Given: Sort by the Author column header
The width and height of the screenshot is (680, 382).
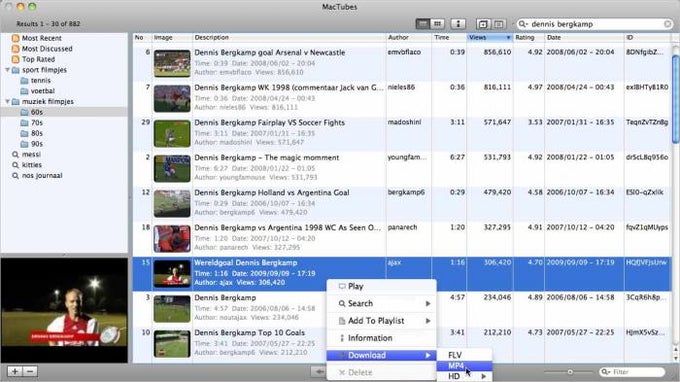Looking at the screenshot, I should point(409,38).
